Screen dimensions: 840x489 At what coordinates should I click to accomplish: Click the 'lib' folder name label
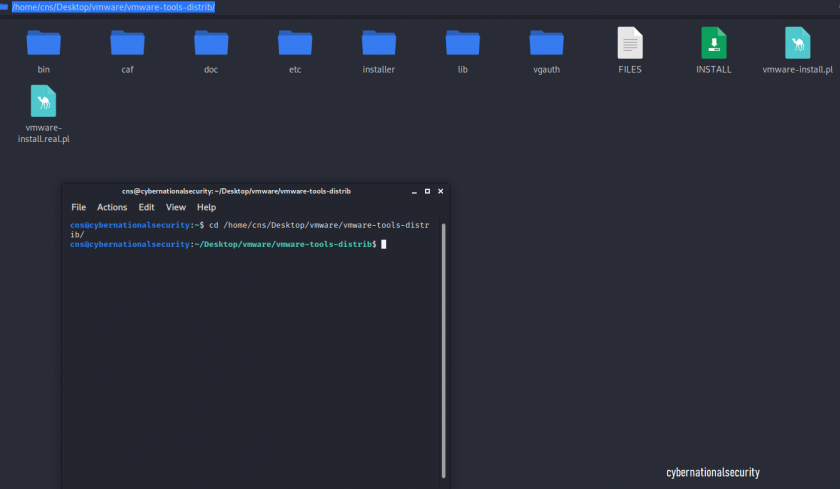pos(463,70)
